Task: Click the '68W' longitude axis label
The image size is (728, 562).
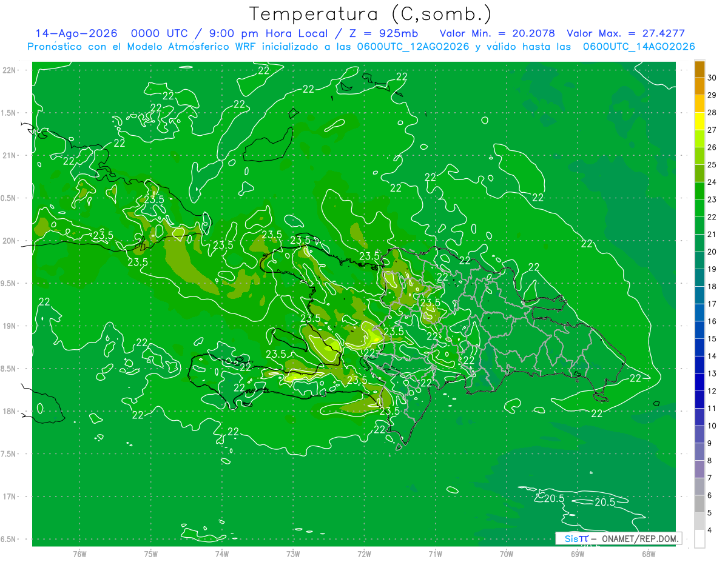Action: tap(649, 554)
